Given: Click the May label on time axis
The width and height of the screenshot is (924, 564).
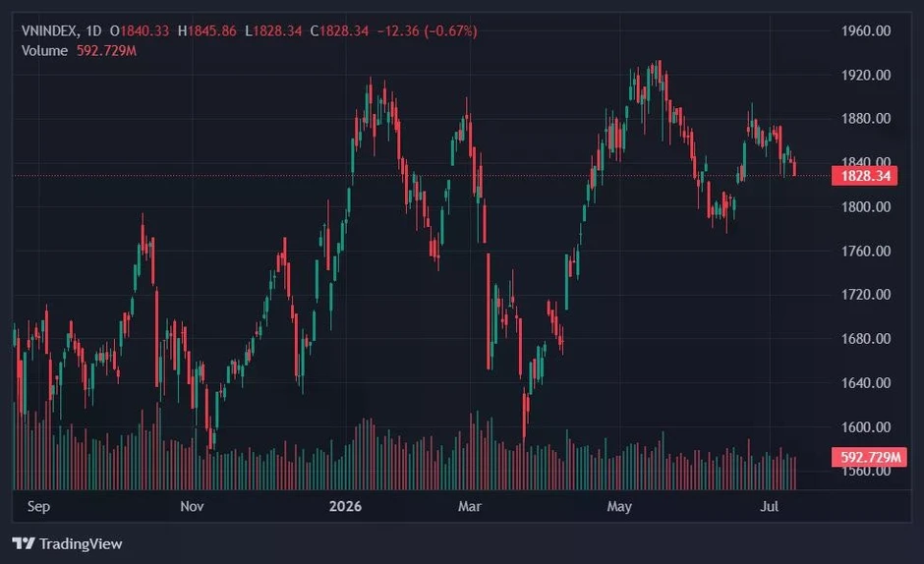Looking at the screenshot, I should tap(619, 506).
